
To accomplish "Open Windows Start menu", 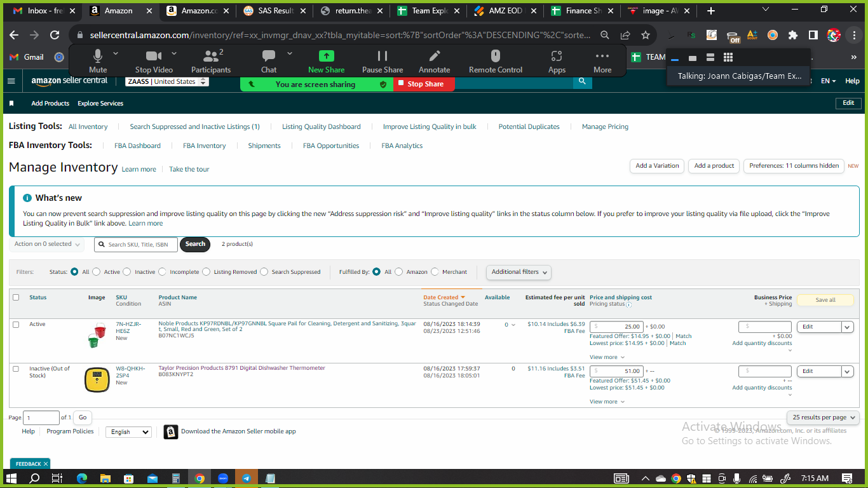I will point(11,478).
